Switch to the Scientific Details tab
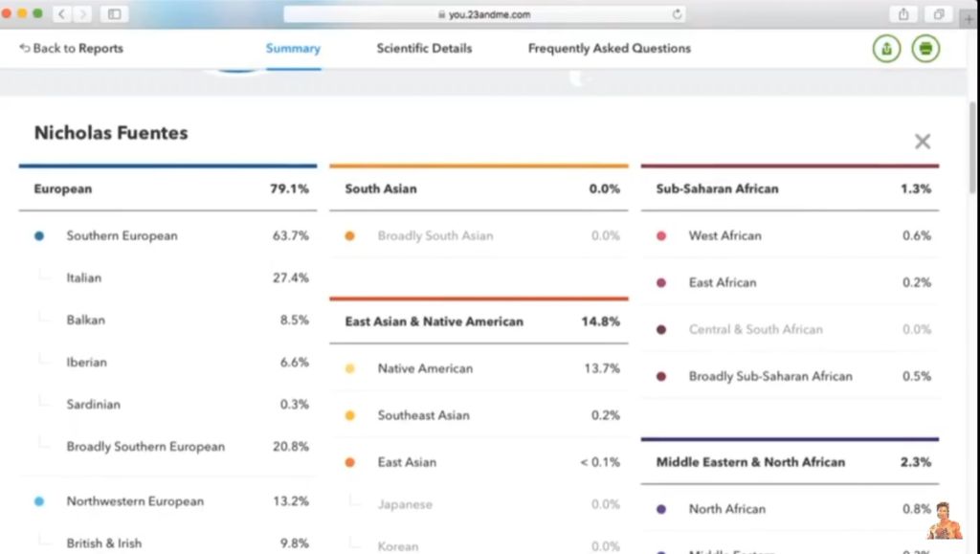 coord(424,49)
